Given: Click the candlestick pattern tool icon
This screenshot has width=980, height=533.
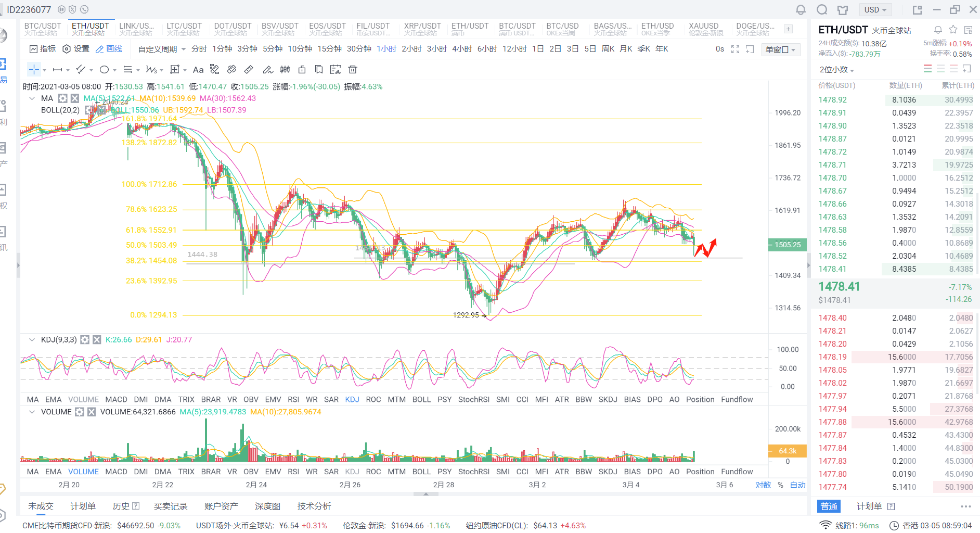Looking at the screenshot, I should pos(285,69).
